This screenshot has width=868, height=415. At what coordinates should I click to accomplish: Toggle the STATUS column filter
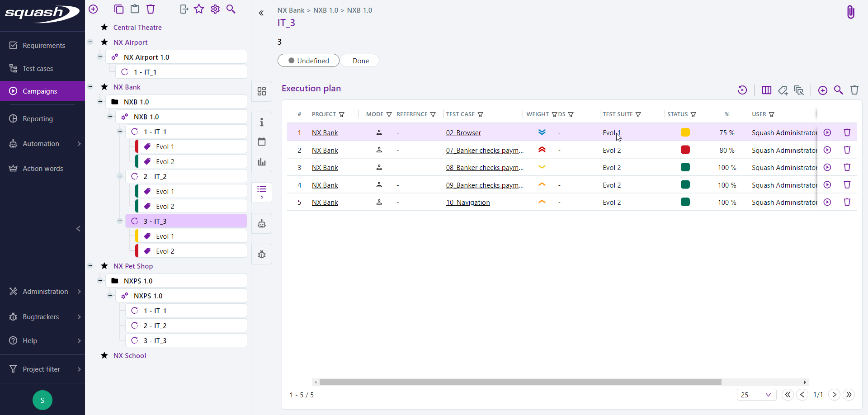(693, 114)
